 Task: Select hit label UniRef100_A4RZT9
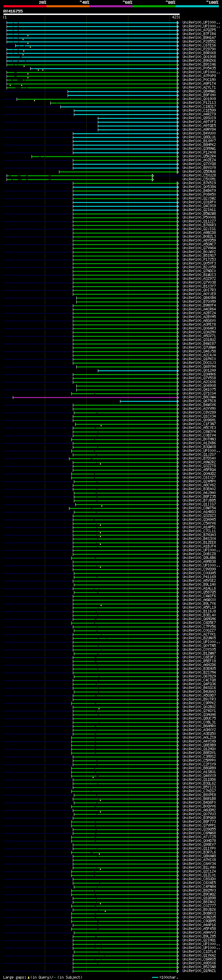pos(199,114)
